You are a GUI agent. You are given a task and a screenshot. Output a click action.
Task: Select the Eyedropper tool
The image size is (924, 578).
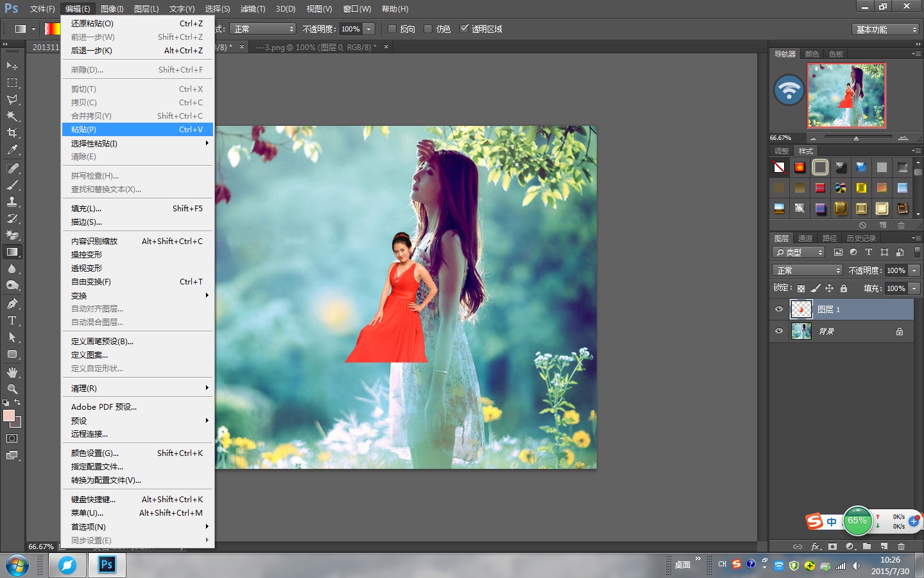(12, 150)
